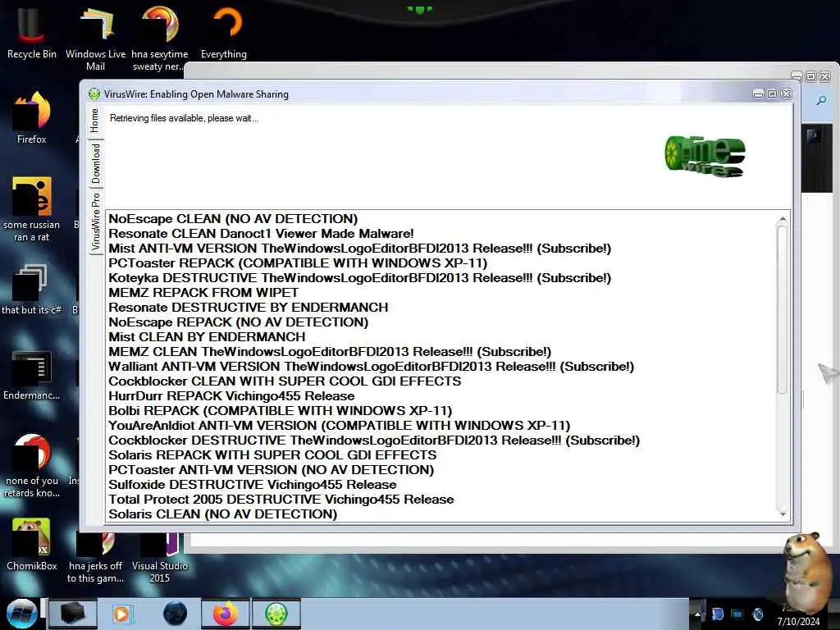This screenshot has height=630, width=840.
Task: Click the green LimeWire logo image
Action: pos(705,156)
